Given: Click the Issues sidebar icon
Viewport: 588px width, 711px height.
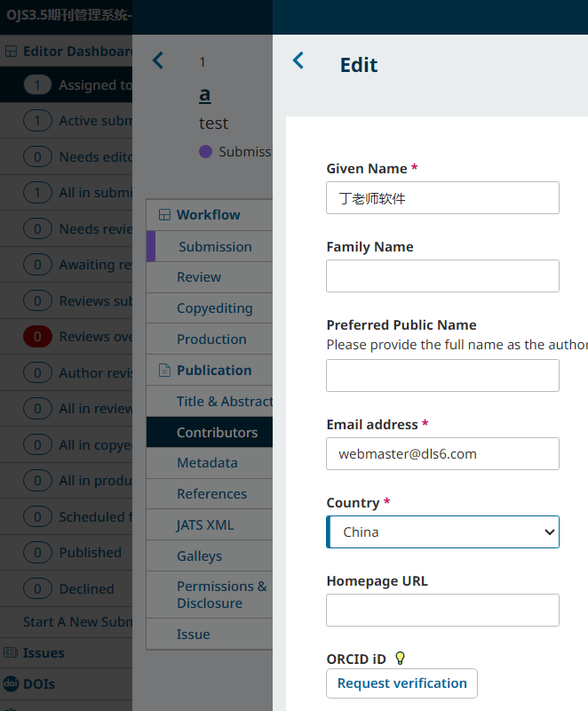Looking at the screenshot, I should [11, 652].
